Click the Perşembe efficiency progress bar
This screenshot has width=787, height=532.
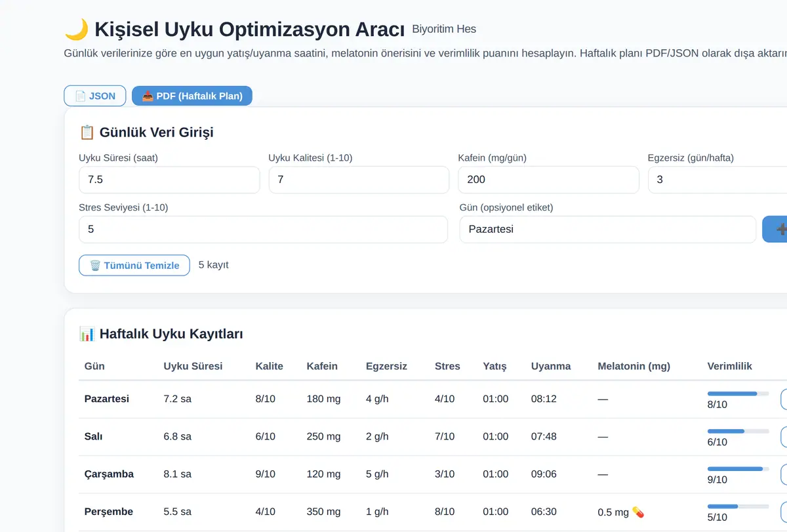tap(738, 506)
